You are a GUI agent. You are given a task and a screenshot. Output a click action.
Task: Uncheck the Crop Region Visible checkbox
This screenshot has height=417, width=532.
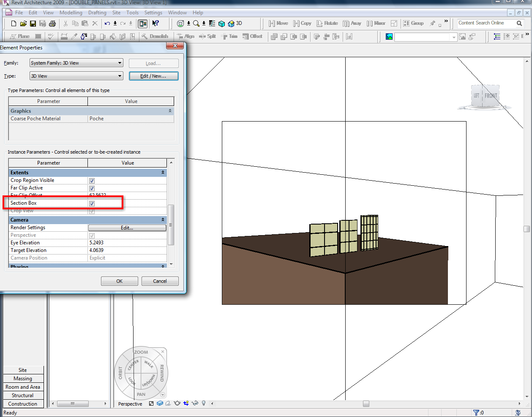pos(92,181)
